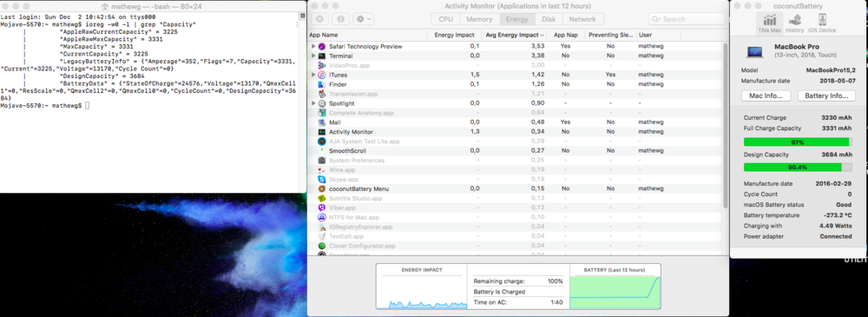Sort by Preventing Sleep column header
Viewport: 868px width, 317px height.
610,35
